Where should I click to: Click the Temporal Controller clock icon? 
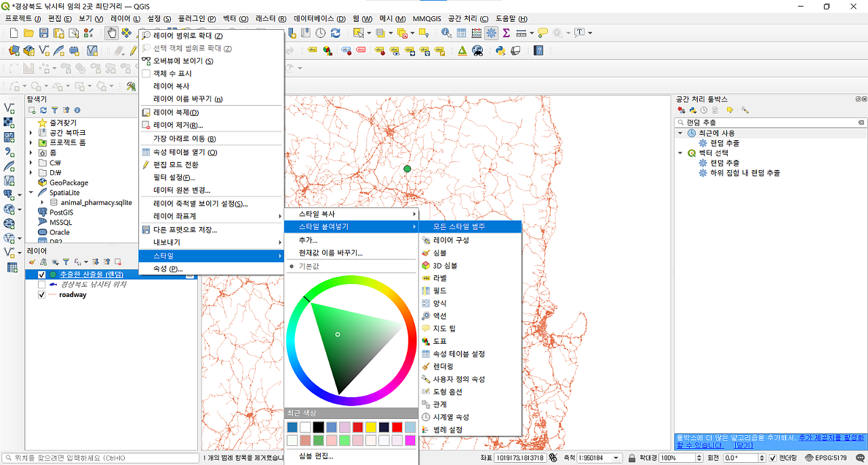point(320,33)
